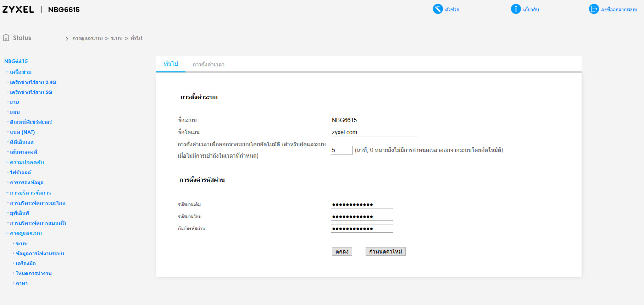Screen dimensions: 644x305
Task: Focus the auto-logout minutes field
Action: 342,150
